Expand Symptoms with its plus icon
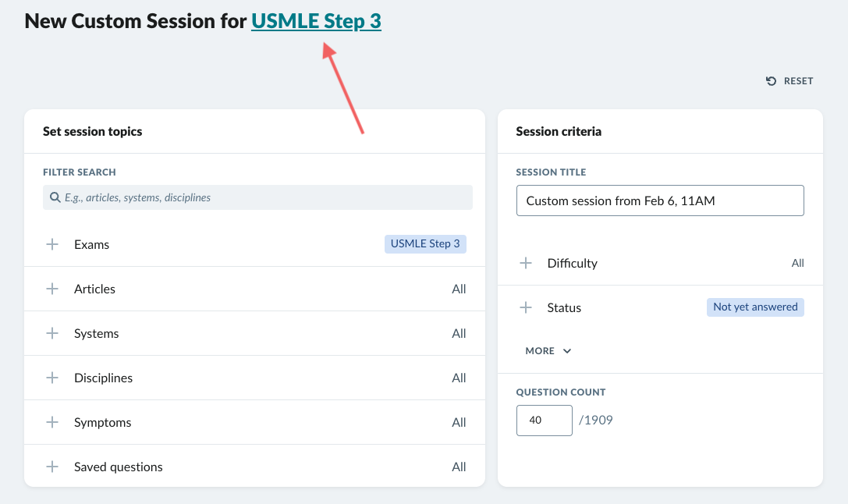The height and width of the screenshot is (504, 848). [52, 422]
